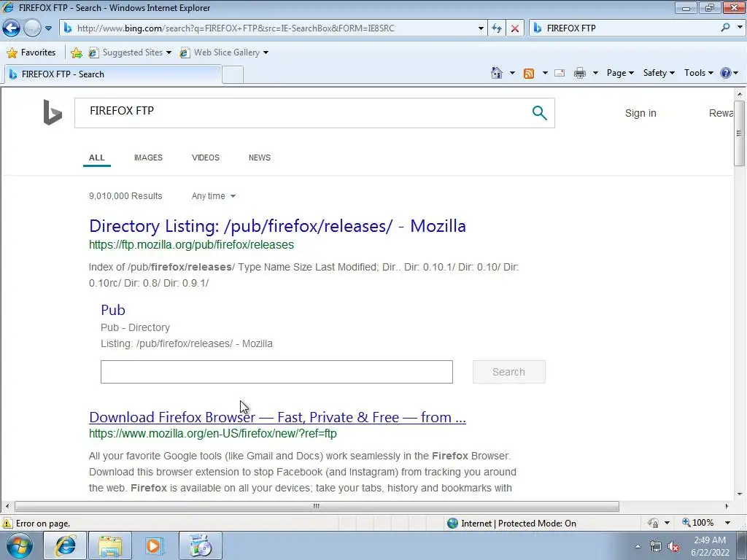This screenshot has width=747, height=560.
Task: Open Windows Explorer folder taskbar icon
Action: [x=110, y=545]
